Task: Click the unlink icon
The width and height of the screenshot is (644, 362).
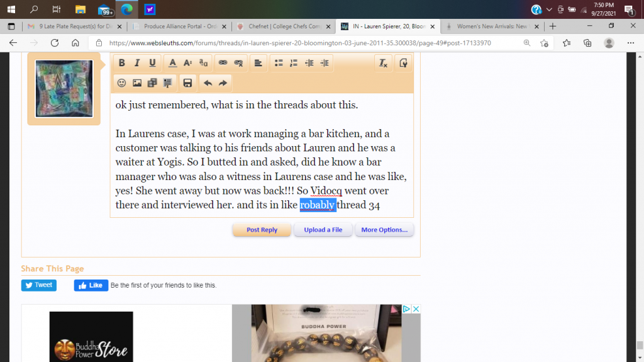Action: point(238,63)
